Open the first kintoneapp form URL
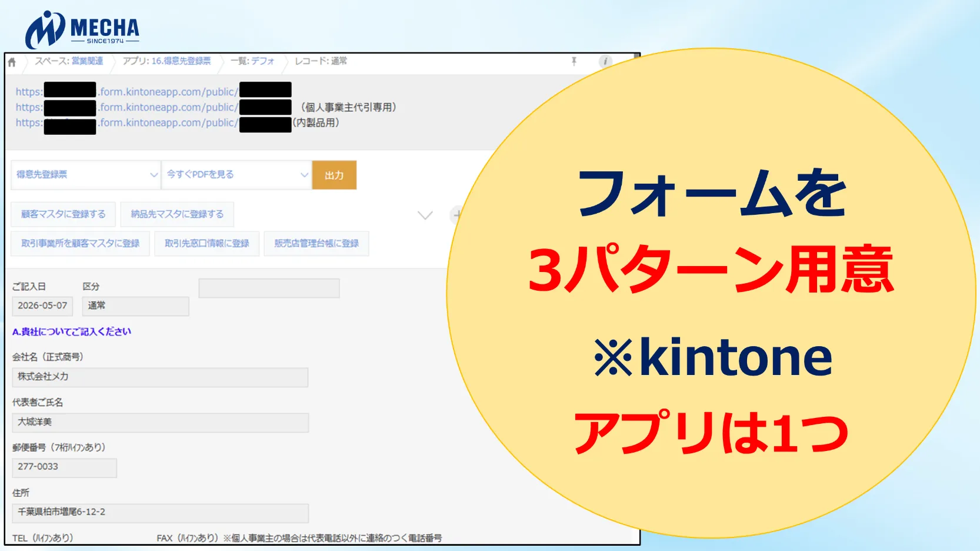Image resolution: width=980 pixels, height=551 pixels. [154, 92]
